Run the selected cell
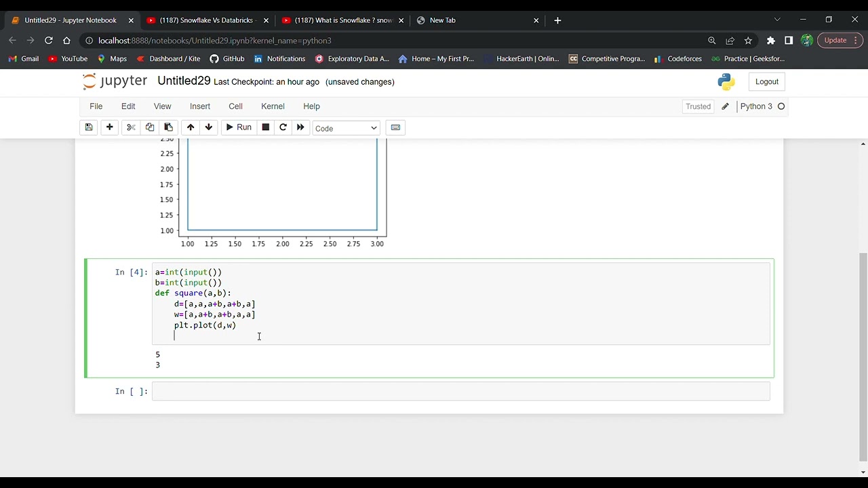Screen dimensions: 868x488 point(239,127)
